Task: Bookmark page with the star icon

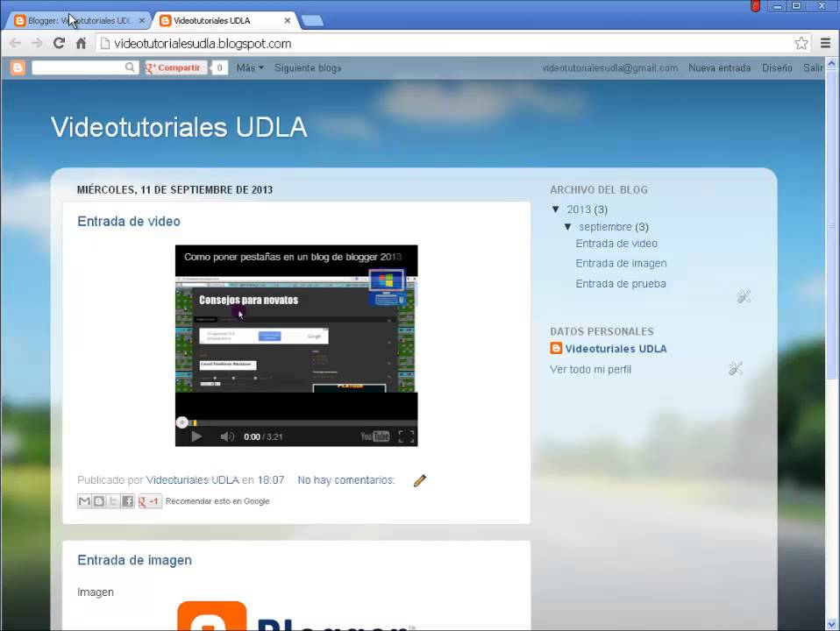Action: click(801, 44)
